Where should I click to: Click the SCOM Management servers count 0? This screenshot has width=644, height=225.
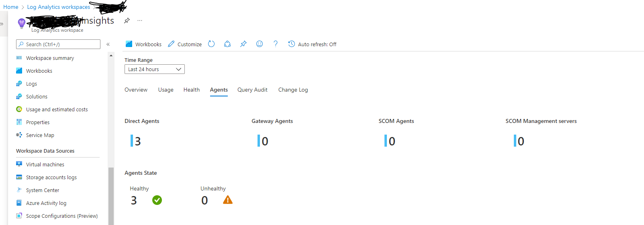coord(521,141)
